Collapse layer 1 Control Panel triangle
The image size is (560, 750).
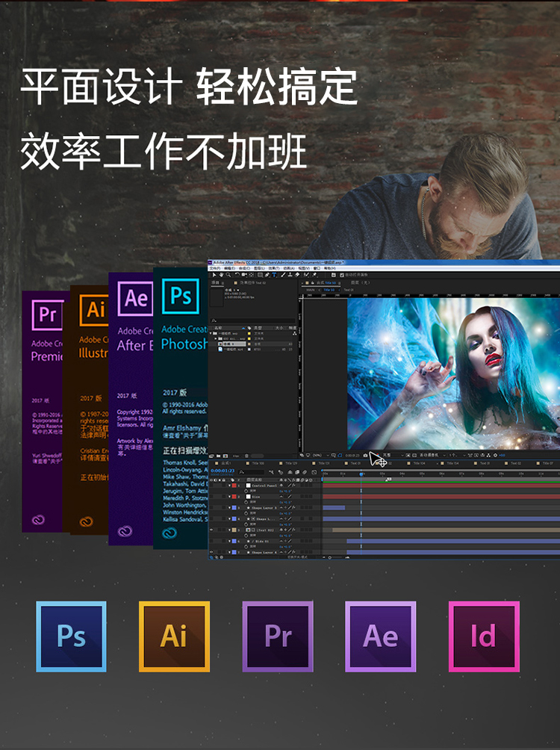[x=229, y=486]
